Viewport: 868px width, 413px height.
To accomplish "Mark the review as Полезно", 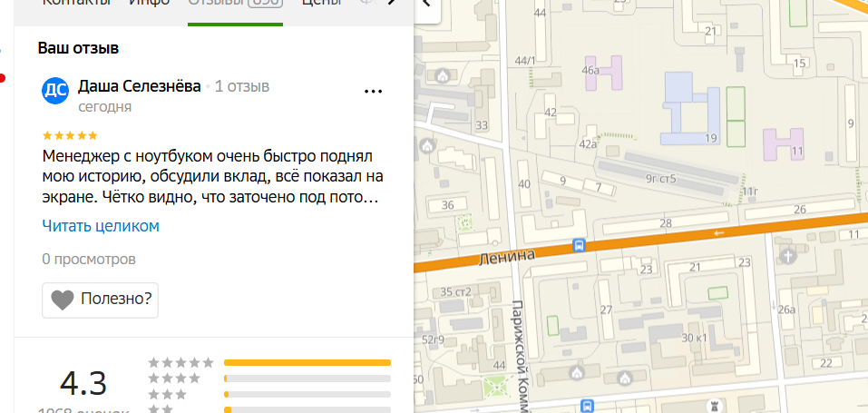I will (100, 300).
